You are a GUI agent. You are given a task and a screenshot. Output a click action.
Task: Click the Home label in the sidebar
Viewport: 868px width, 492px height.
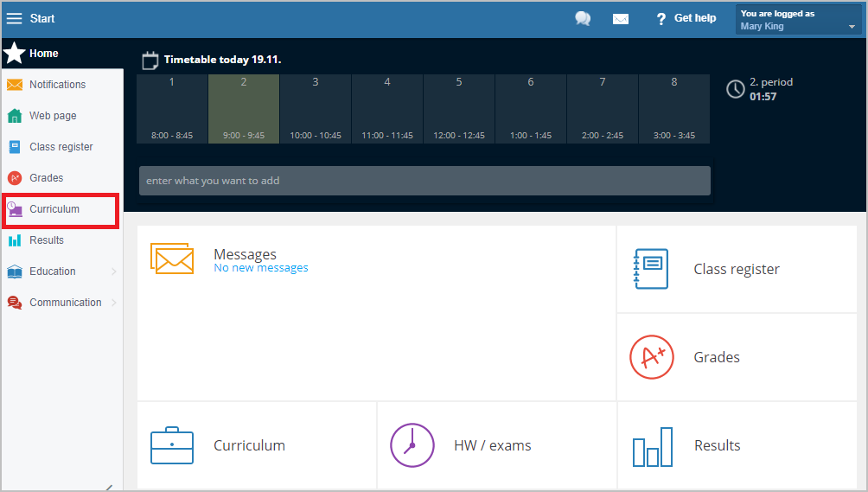click(44, 53)
